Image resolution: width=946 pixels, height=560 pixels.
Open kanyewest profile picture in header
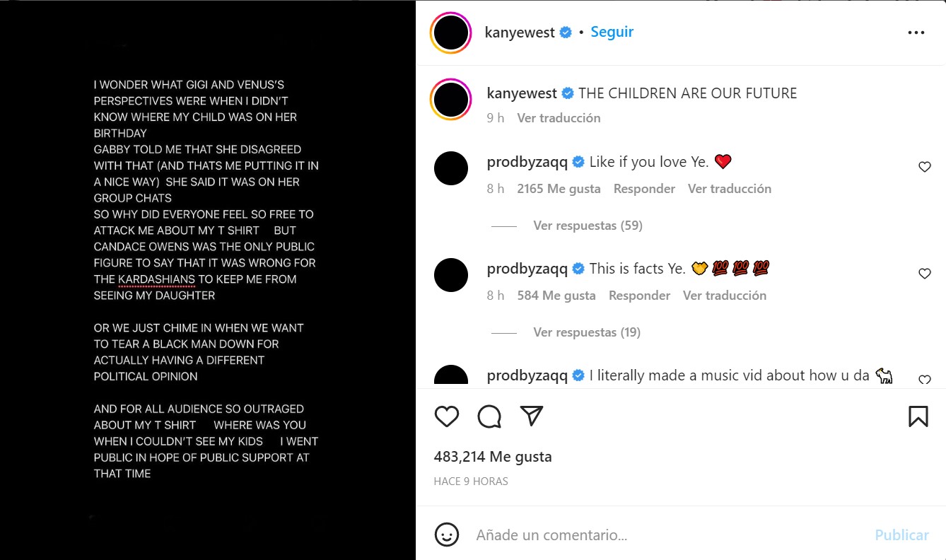tap(451, 33)
